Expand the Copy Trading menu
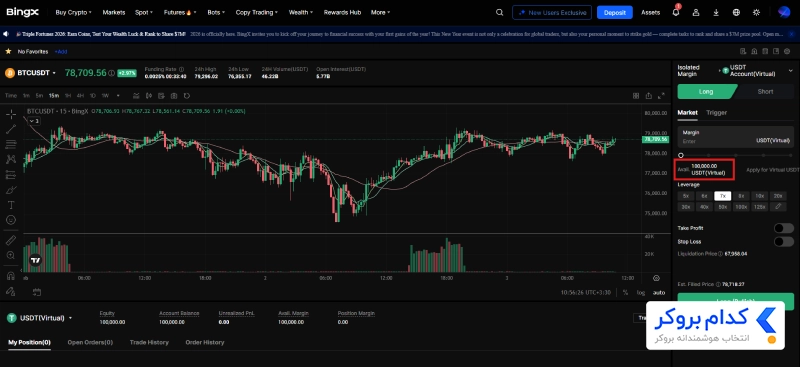The width and height of the screenshot is (800, 367). (x=257, y=12)
